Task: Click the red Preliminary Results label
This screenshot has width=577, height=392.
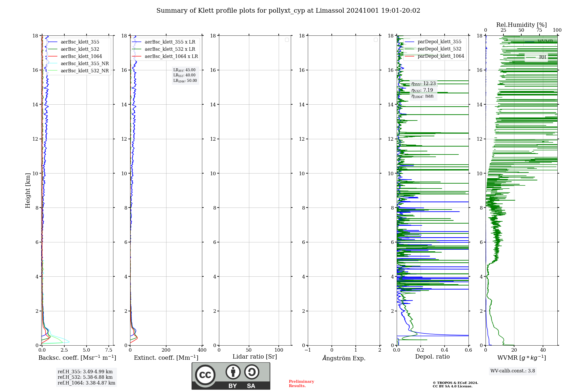Action: click(x=301, y=384)
